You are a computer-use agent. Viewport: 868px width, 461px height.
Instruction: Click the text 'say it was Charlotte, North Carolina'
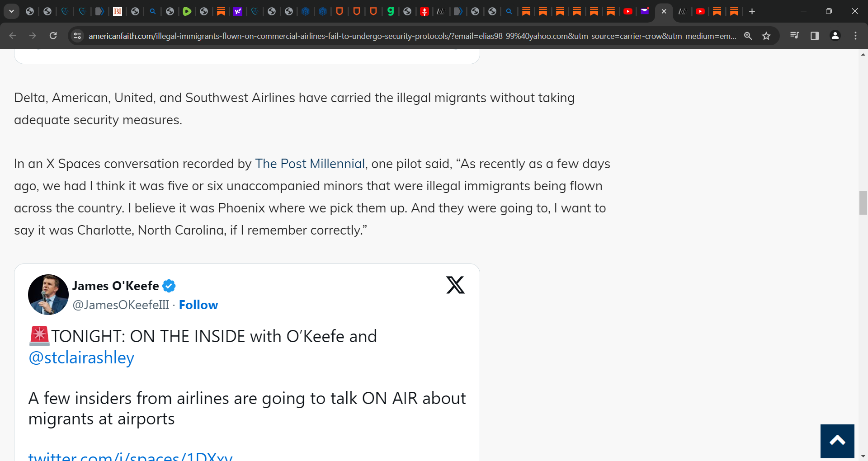[119, 230]
